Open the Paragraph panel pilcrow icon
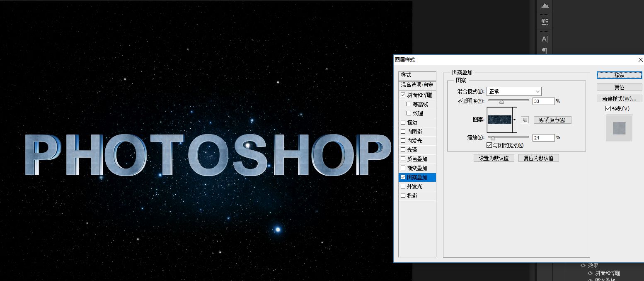 (x=545, y=51)
